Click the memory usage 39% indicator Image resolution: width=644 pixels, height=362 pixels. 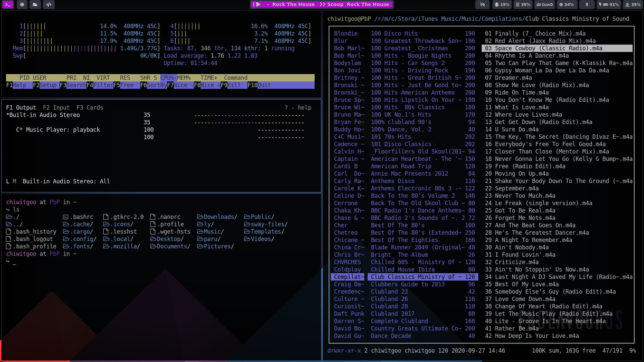[523, 5]
